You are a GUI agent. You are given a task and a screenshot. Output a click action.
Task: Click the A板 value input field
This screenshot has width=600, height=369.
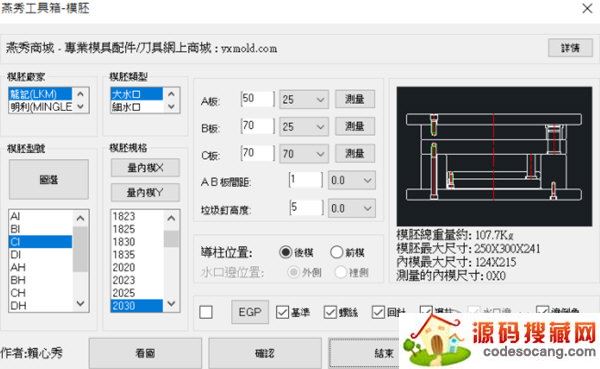(258, 99)
